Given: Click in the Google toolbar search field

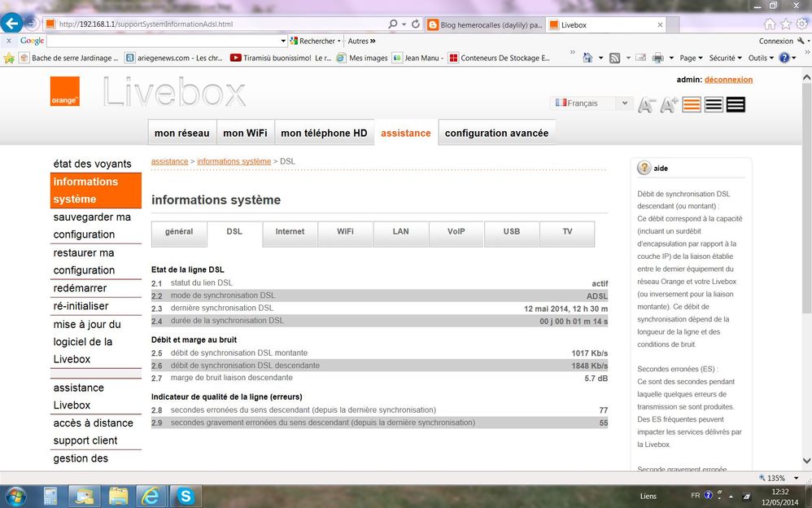Looking at the screenshot, I should point(163,41).
